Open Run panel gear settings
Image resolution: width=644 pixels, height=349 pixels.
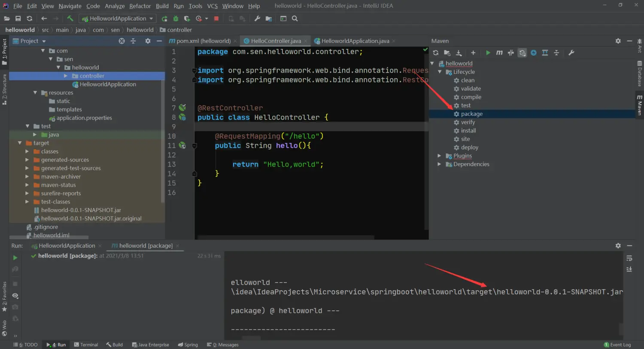pos(618,246)
